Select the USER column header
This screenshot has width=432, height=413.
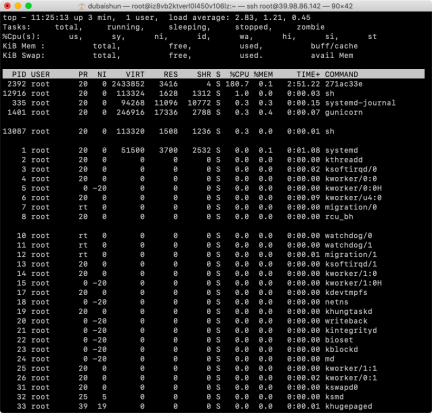[x=40, y=74]
